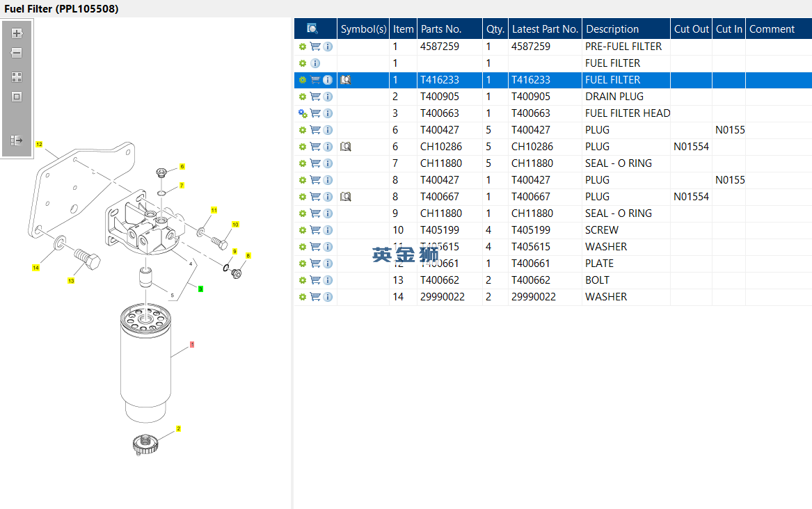This screenshot has width=812, height=509.
Task: Zoom out using the minus toolbar icon
Action: click(x=17, y=53)
